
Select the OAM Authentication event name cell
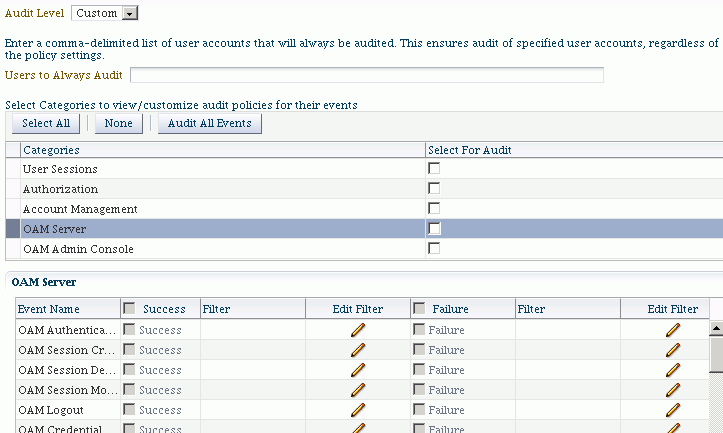coord(68,330)
